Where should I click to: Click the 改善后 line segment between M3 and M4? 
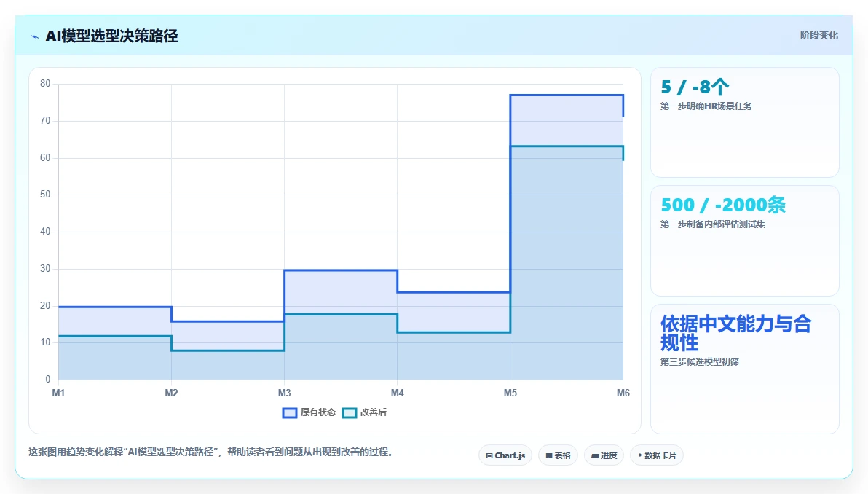coord(341,315)
